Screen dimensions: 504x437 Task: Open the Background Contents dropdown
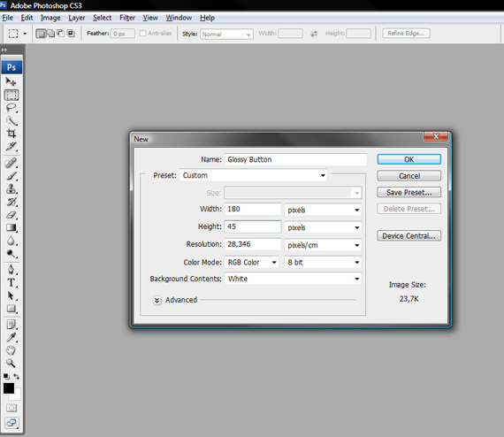tap(293, 279)
